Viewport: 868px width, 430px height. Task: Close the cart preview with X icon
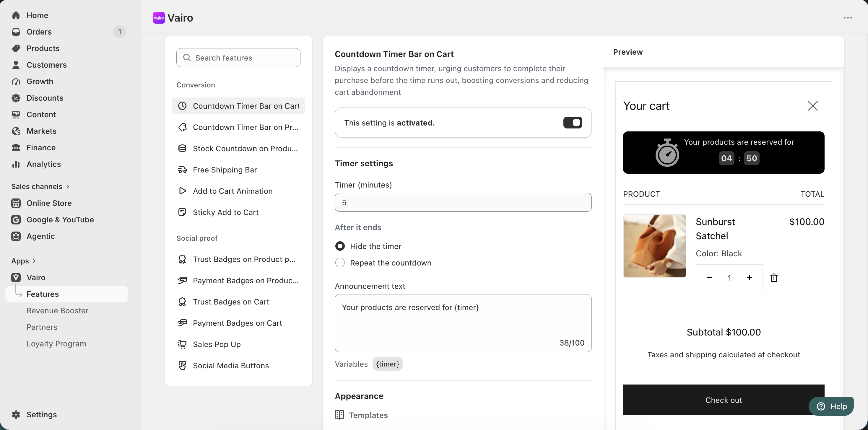pyautogui.click(x=813, y=106)
